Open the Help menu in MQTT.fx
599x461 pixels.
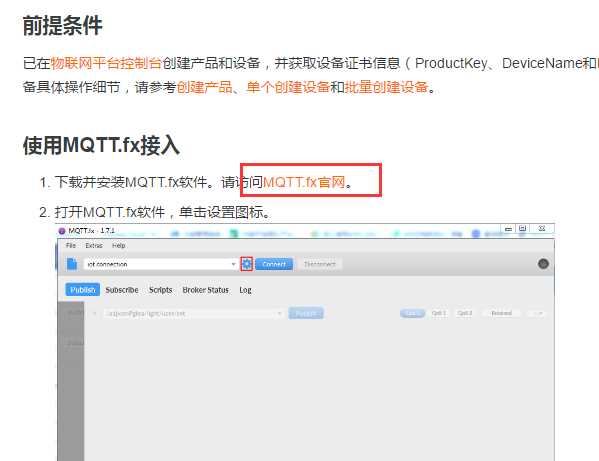[119, 245]
